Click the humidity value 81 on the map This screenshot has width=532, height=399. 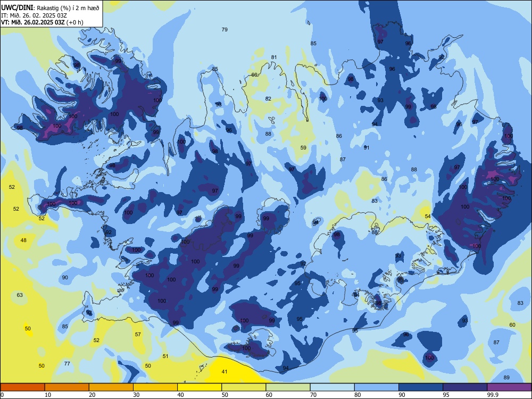coord(274,57)
